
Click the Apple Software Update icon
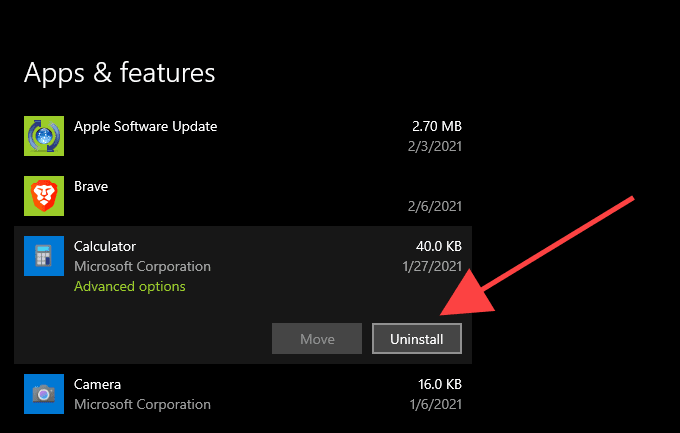[x=43, y=136]
